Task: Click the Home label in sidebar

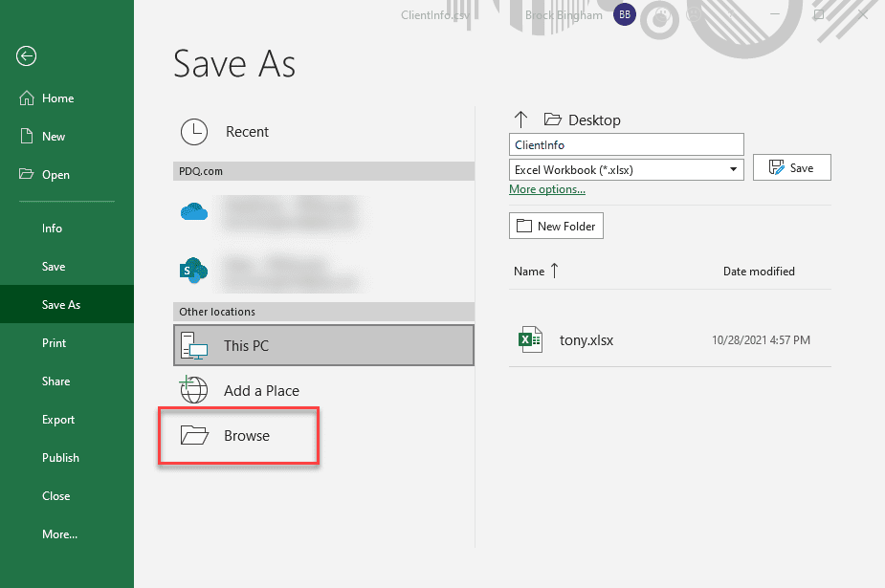Action: 58,98
